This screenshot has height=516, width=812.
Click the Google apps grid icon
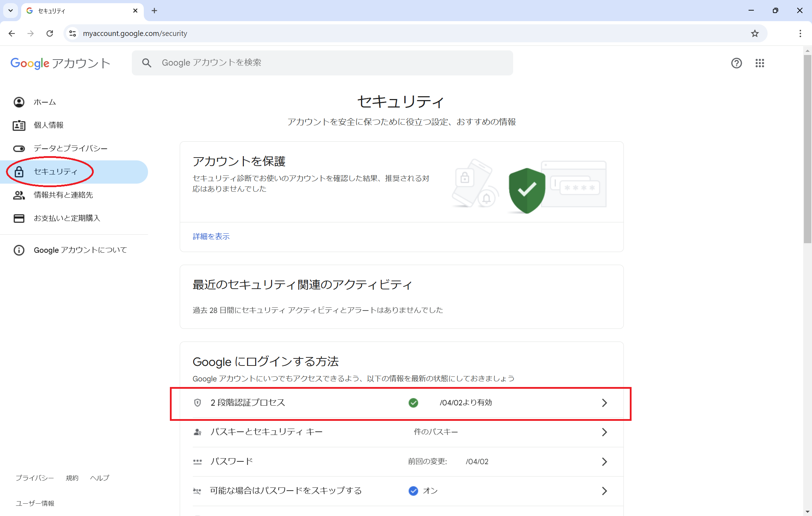[759, 63]
